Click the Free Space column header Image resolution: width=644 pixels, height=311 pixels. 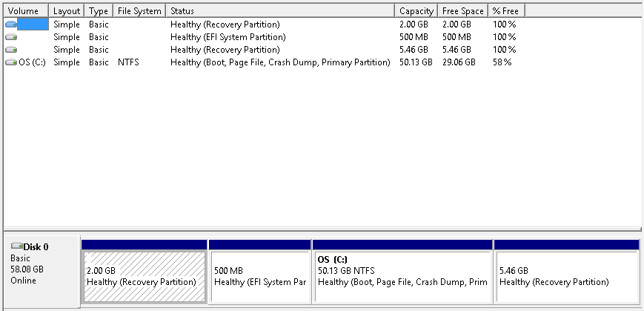click(x=463, y=10)
